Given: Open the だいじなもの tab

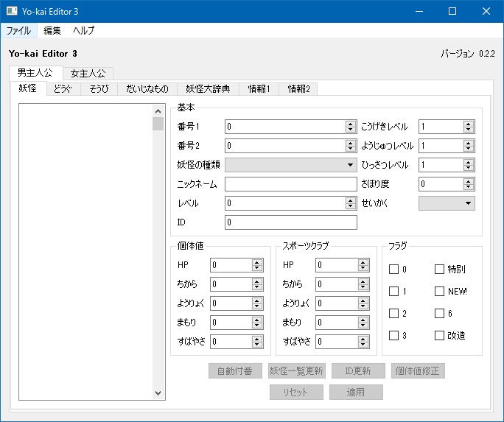Looking at the screenshot, I should point(147,89).
